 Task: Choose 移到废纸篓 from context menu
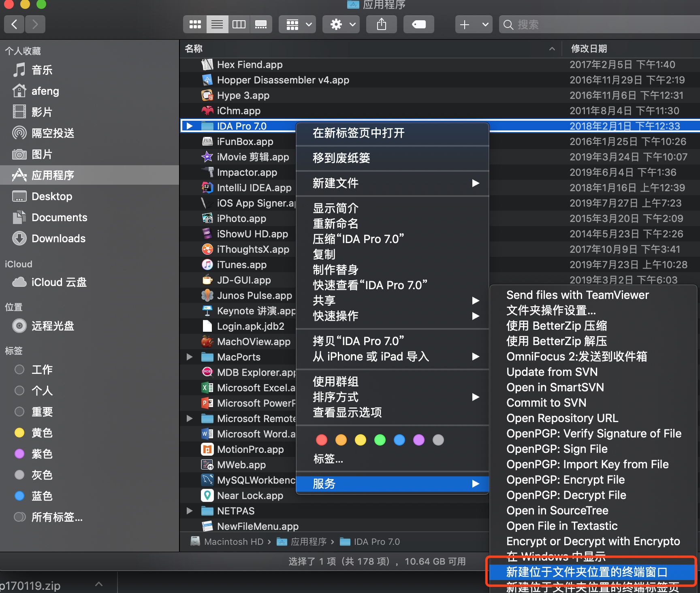click(x=393, y=158)
